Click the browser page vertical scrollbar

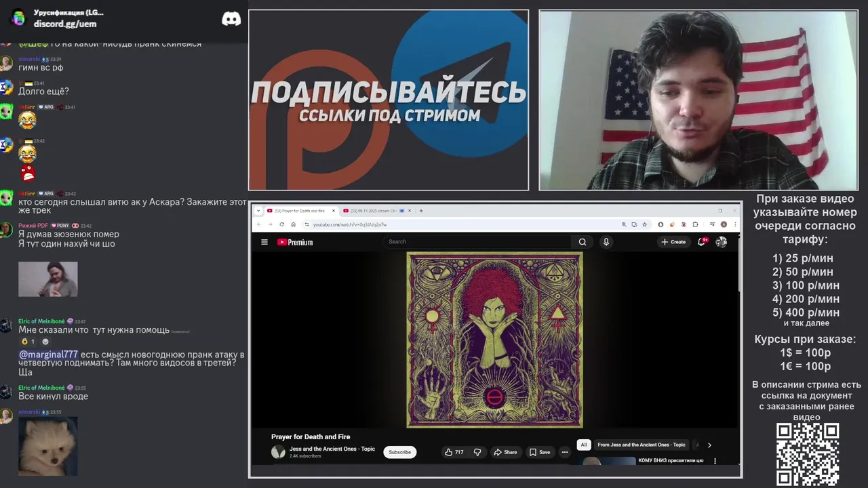tap(738, 264)
